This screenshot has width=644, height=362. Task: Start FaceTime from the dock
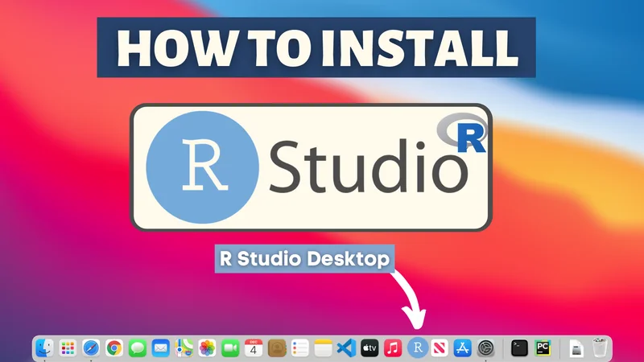pos(231,348)
